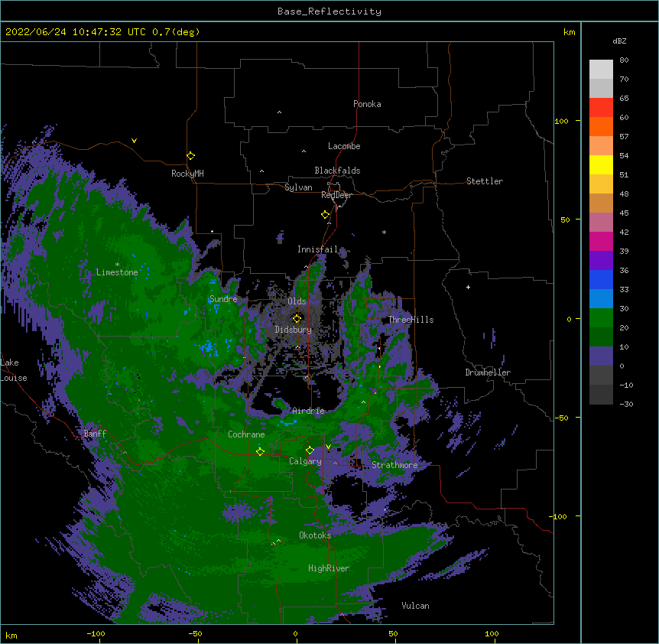659x644 pixels.
Task: Click the red 60–65 dBZ legend swatch
Action: point(601,107)
